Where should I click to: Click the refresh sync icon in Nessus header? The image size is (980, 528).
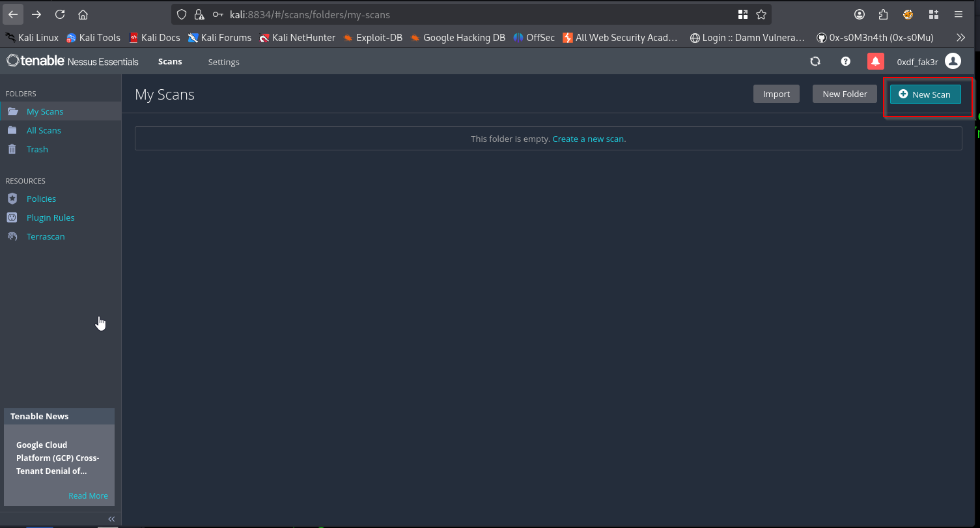815,61
